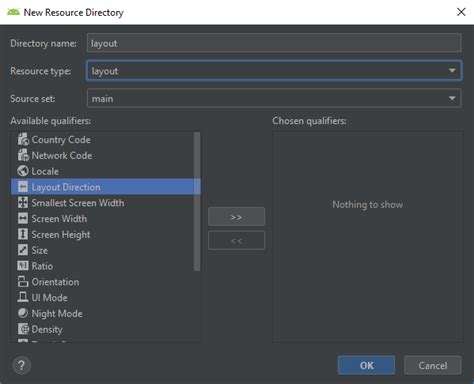Select the Screen Height qualifier icon
This screenshot has height=384, width=474.
[23, 234]
